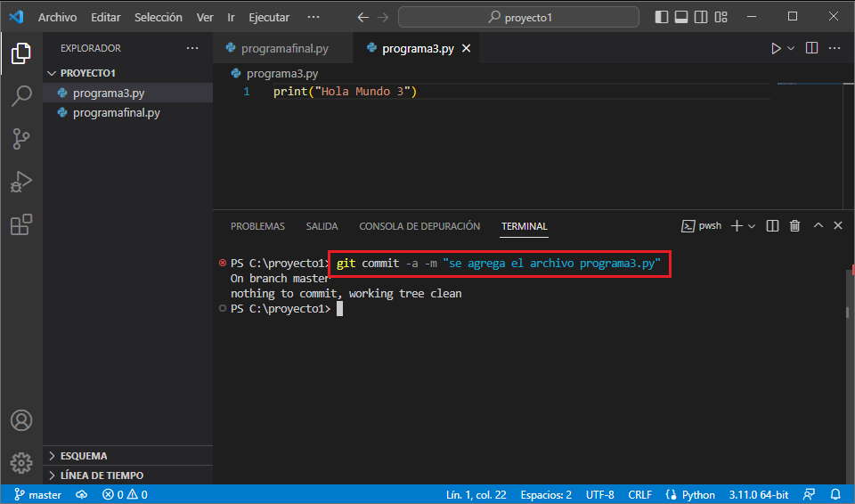The width and height of the screenshot is (855, 504).
Task: Create a new terminal with plus icon
Action: click(737, 226)
